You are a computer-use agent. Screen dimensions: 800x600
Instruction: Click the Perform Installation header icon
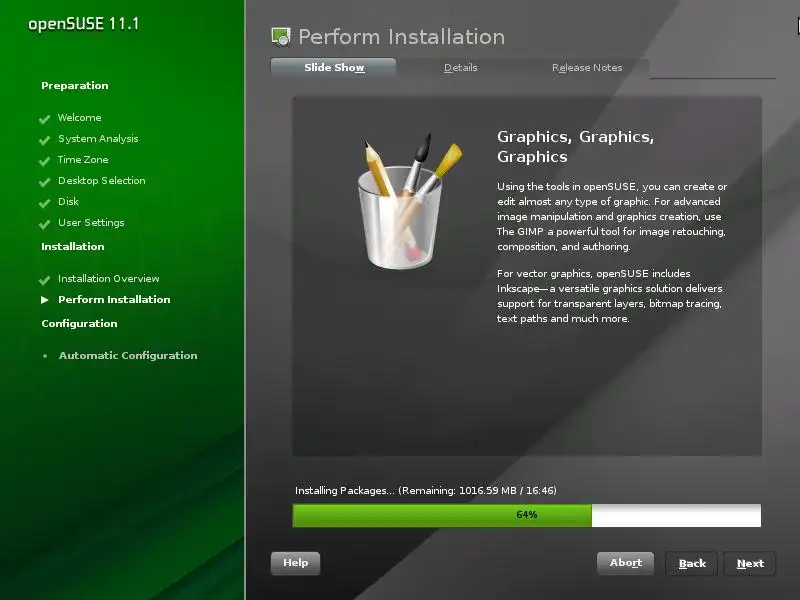click(281, 37)
